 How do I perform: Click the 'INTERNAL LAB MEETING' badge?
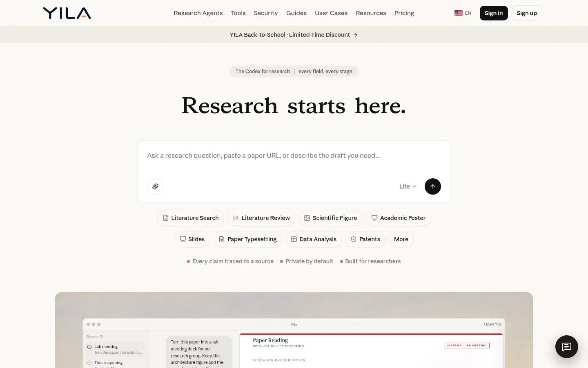tap(467, 346)
